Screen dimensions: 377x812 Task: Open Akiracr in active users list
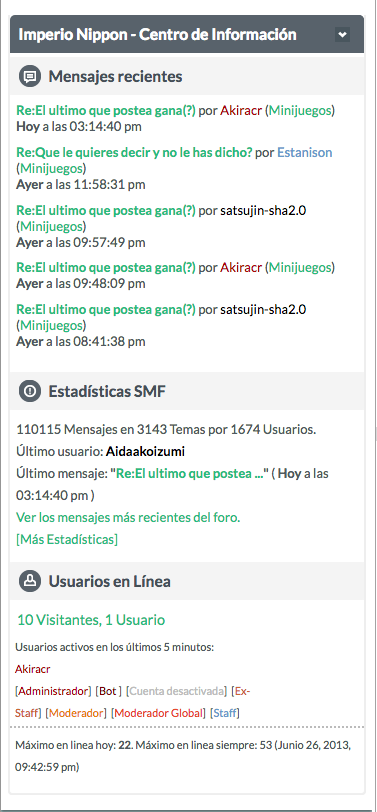[x=33, y=669]
